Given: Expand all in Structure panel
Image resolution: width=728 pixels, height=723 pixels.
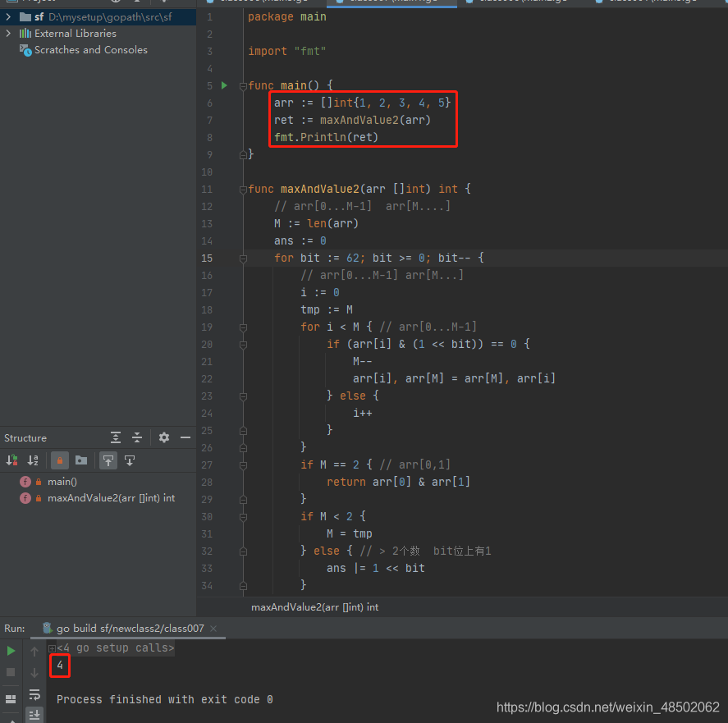Looking at the screenshot, I should (116, 437).
